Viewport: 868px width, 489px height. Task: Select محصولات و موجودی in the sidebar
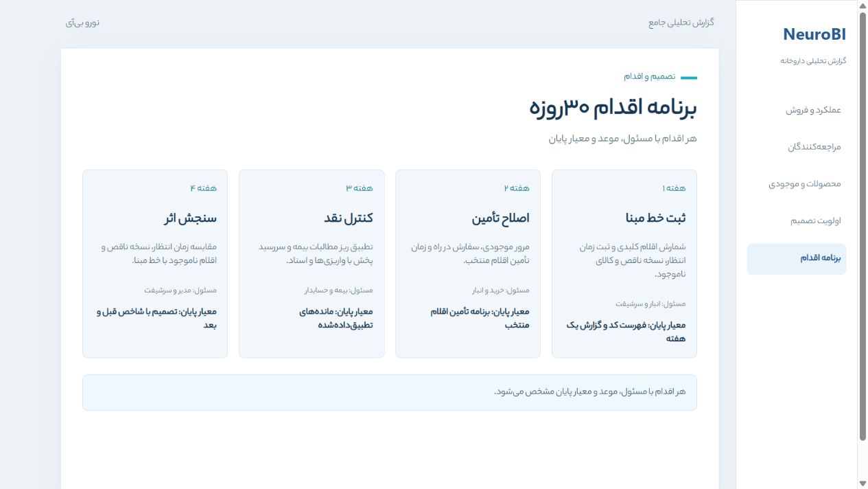[797, 184]
